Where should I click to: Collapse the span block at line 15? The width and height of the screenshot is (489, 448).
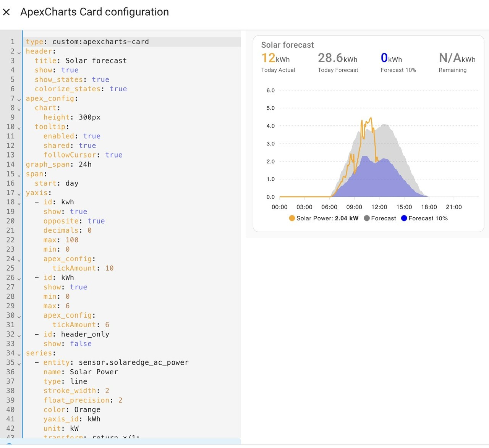[x=19, y=175]
